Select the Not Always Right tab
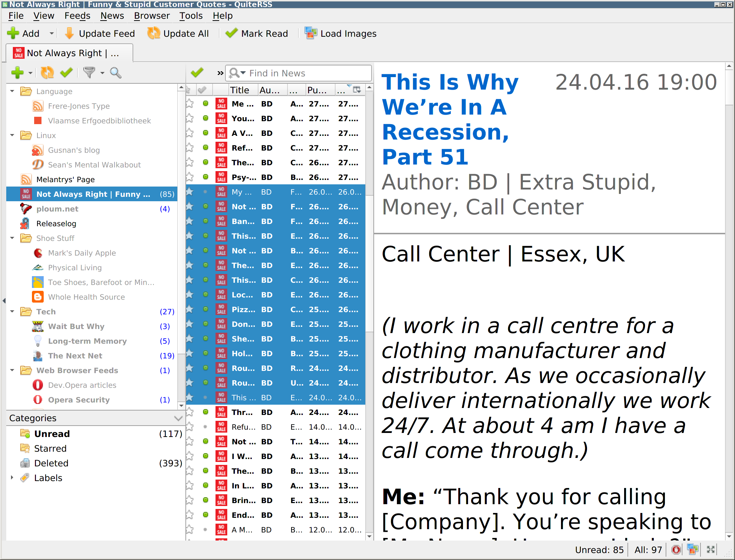This screenshot has width=735, height=560. pos(70,53)
